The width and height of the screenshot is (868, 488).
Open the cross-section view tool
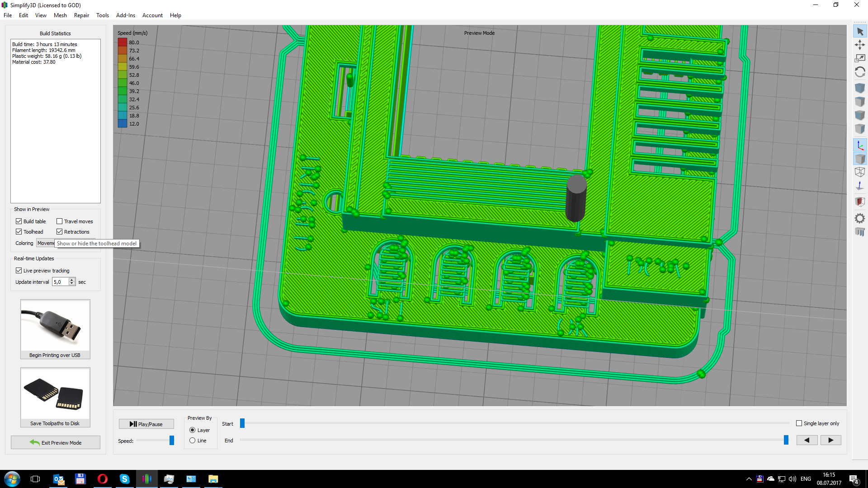click(x=860, y=202)
